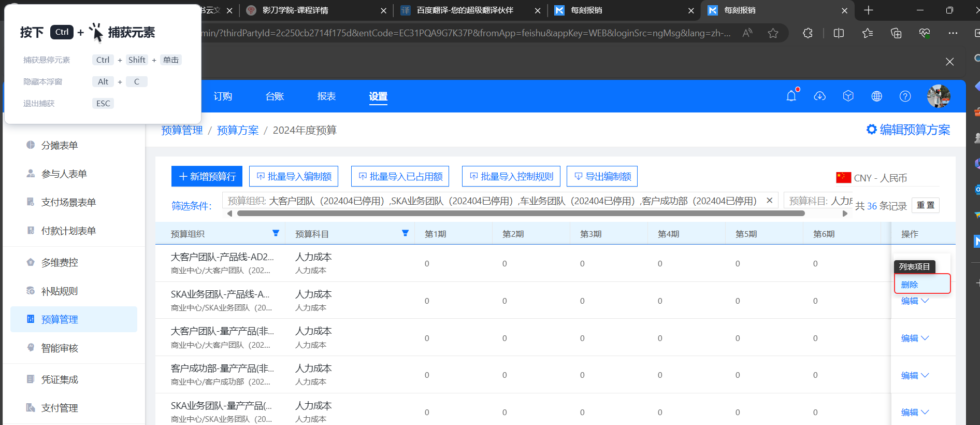Select 预算管理 in the sidebar
Screen dimensions: 980x425
pos(60,319)
